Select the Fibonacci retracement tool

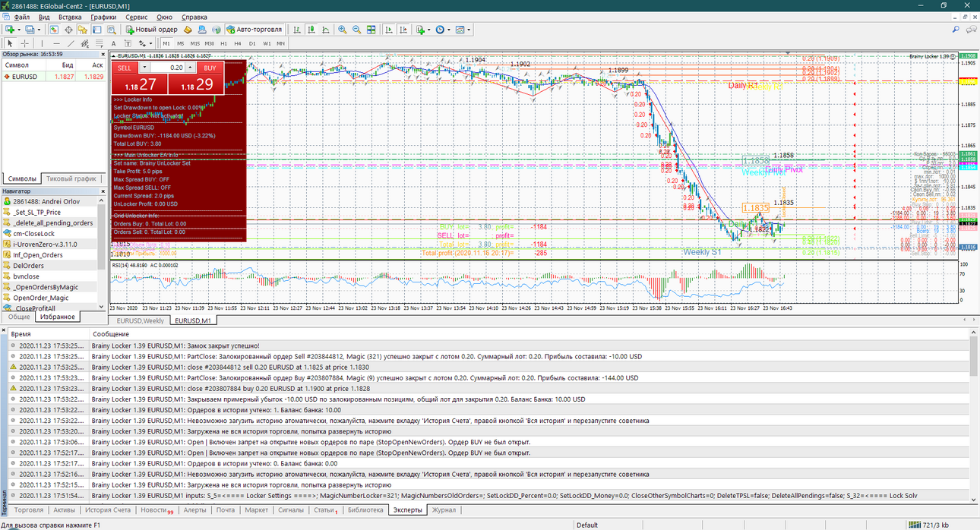(x=100, y=43)
